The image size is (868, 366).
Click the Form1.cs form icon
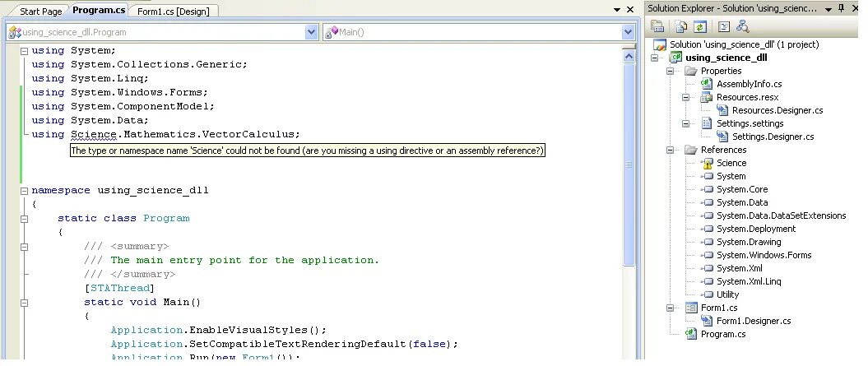tap(690, 308)
